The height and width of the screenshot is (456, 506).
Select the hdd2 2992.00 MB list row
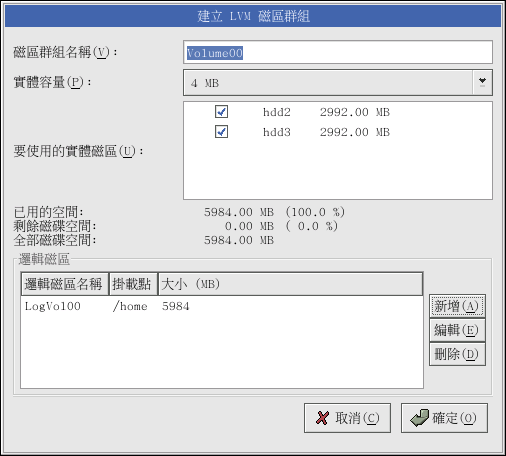pos(338,112)
